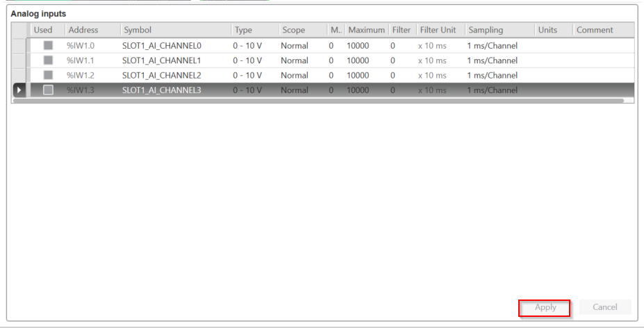The height and width of the screenshot is (328, 644).
Task: Tick the Used checkbox for %IW1.0
Action: click(x=48, y=46)
